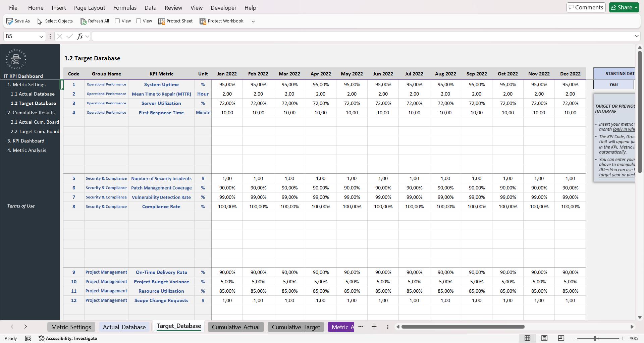The width and height of the screenshot is (644, 343).
Task: Click the Protect Workbook icon
Action: pos(203,21)
